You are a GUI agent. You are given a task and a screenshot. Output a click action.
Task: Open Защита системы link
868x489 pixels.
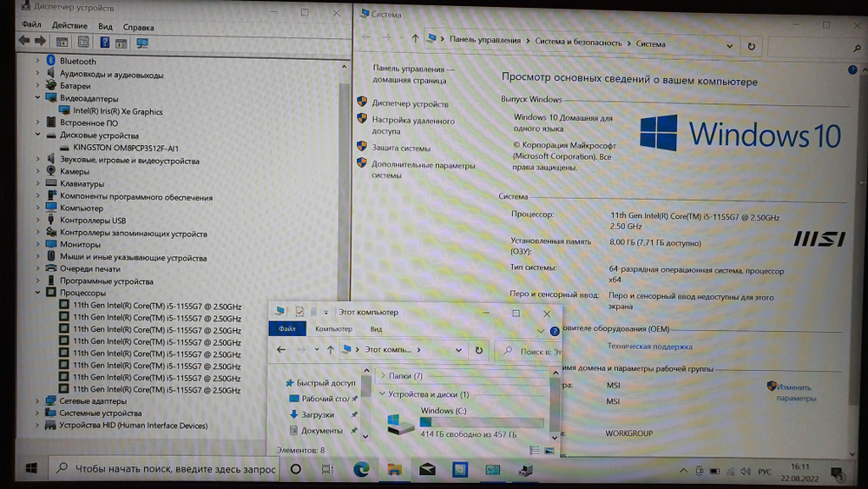click(x=401, y=148)
